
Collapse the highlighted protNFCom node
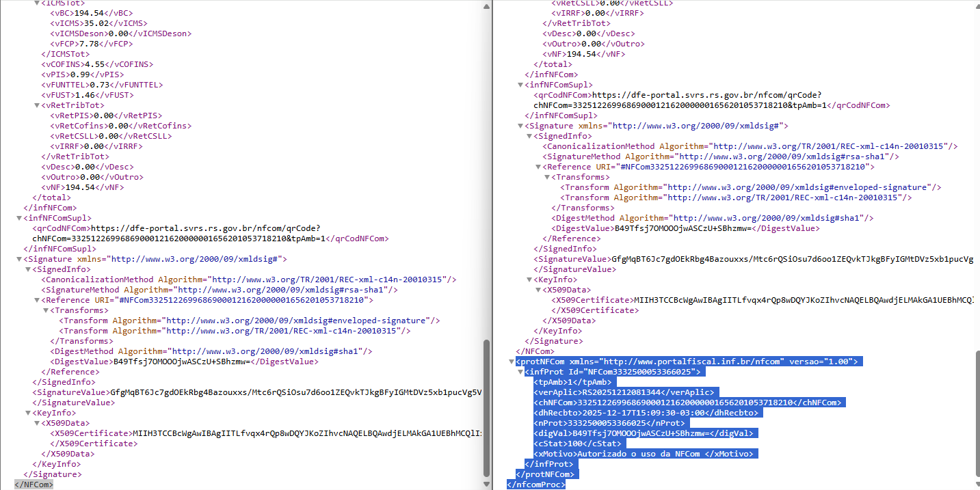click(x=511, y=362)
